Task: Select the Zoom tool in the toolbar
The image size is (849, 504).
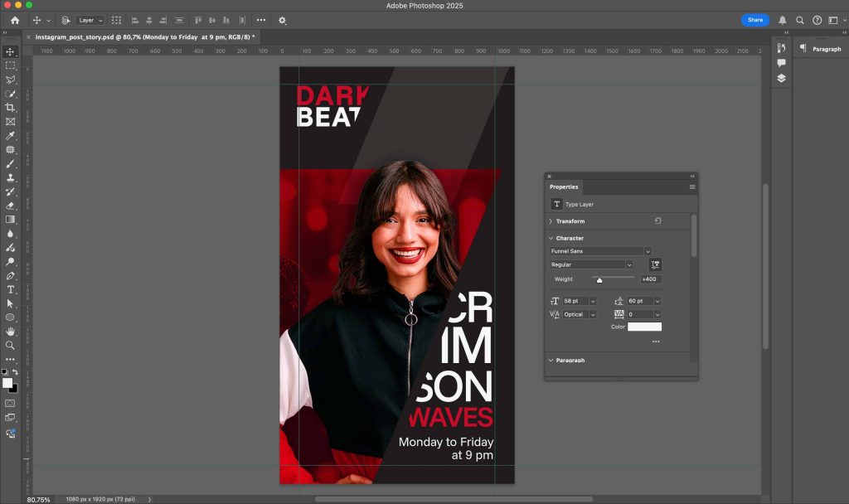Action: 11,346
